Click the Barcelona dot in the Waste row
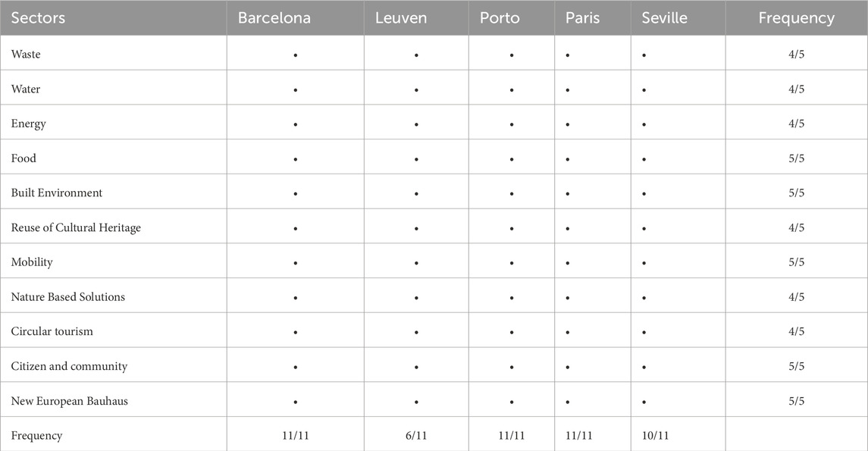 [x=295, y=55]
